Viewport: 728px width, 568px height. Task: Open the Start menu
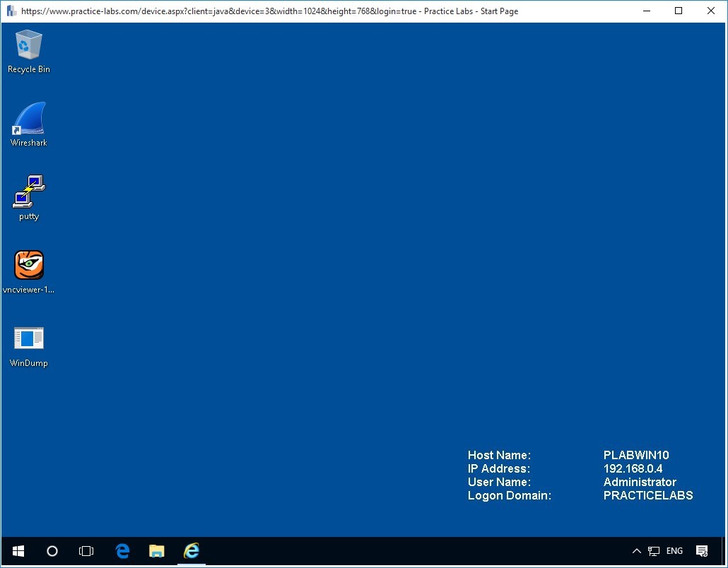click(x=18, y=551)
